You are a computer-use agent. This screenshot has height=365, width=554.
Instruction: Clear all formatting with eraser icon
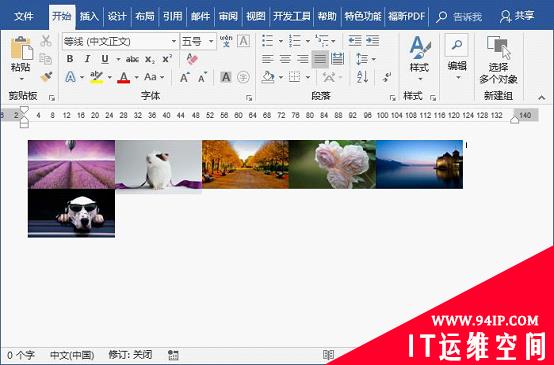click(192, 59)
